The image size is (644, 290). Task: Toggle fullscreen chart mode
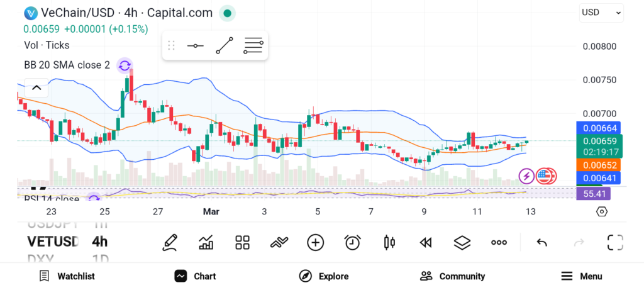(615, 242)
